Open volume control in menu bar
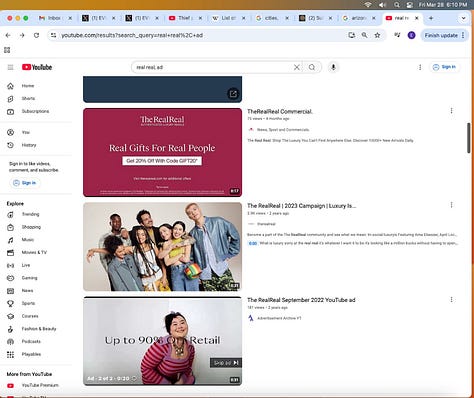This screenshot has width=474, height=398. click(382, 5)
